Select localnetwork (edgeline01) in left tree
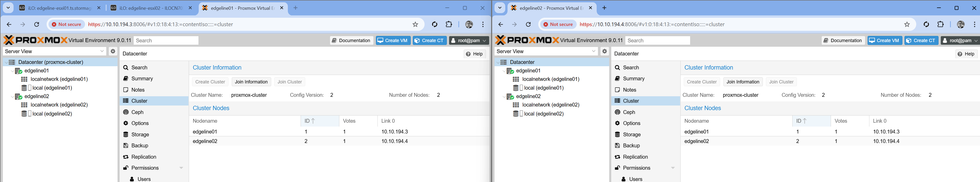 (59, 79)
